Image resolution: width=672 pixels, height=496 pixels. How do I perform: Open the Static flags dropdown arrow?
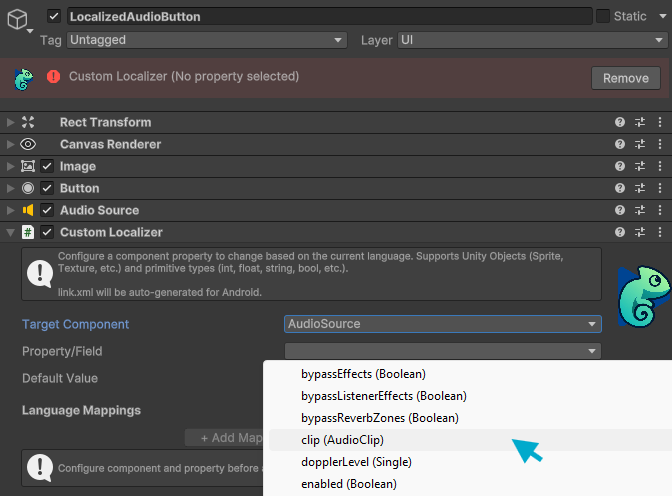tap(662, 16)
